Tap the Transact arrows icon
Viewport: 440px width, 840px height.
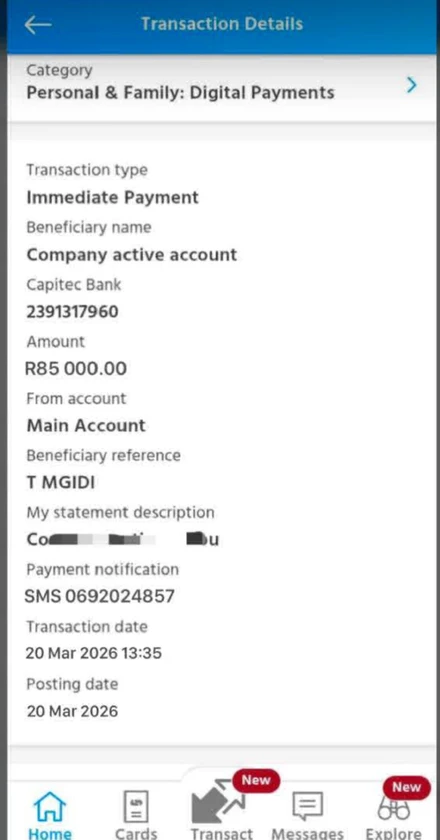click(x=217, y=802)
